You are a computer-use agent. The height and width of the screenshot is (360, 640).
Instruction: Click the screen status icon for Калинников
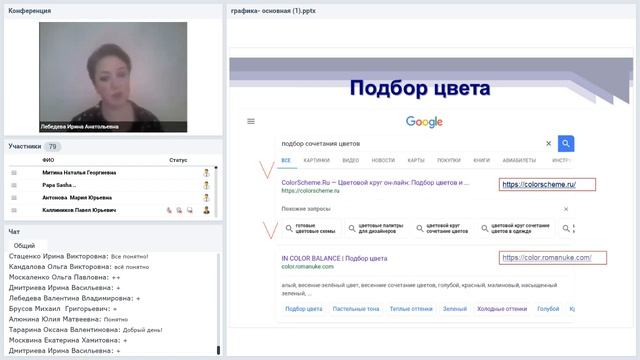tap(190, 210)
